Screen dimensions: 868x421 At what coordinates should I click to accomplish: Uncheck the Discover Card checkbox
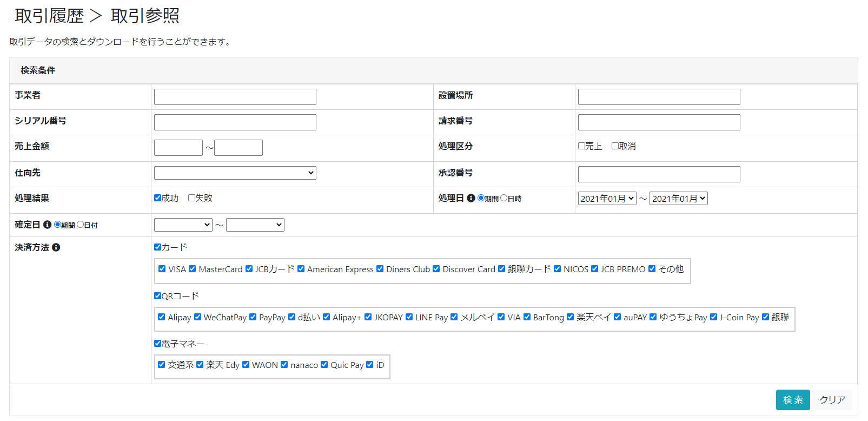pyautogui.click(x=436, y=269)
